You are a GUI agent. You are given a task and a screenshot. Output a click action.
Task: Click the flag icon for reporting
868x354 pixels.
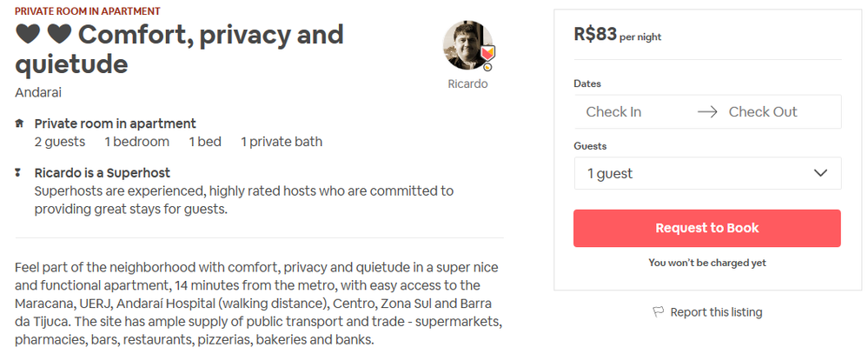click(658, 312)
